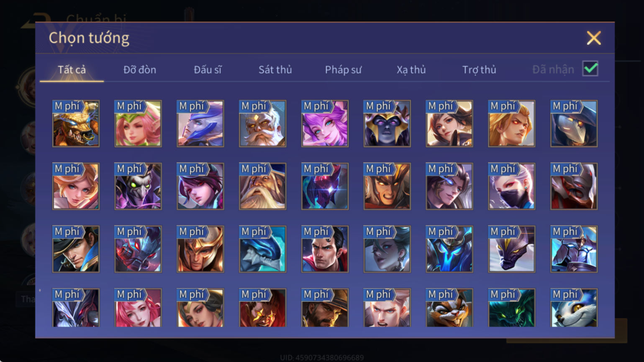
Task: Choose the golden bull-horned beast hero
Action: pos(76,123)
